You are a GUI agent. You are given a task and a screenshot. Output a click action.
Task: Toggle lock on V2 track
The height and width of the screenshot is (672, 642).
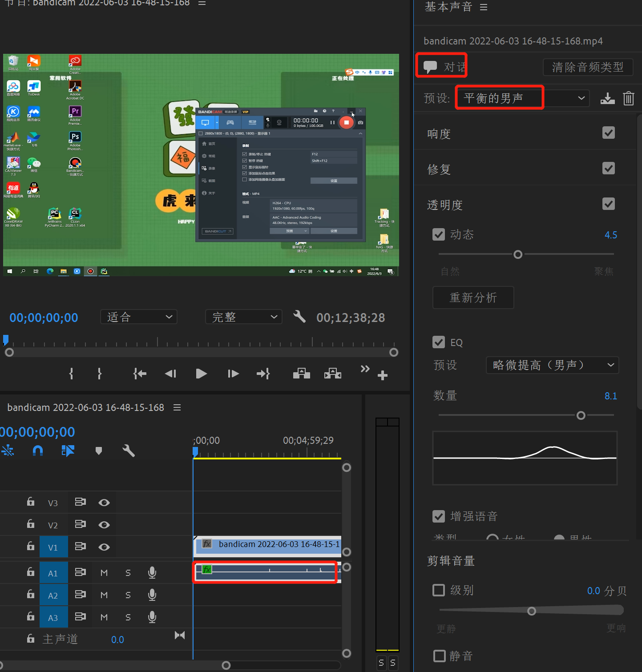(x=31, y=524)
